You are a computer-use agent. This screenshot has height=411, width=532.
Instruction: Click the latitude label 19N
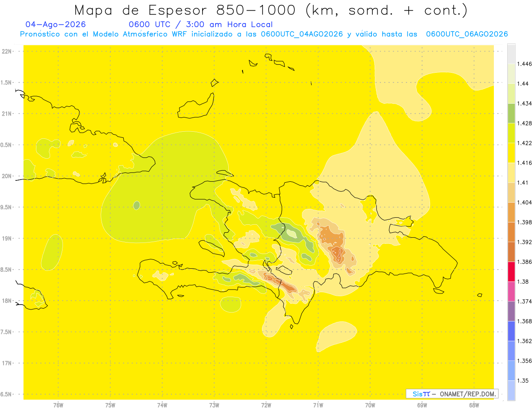(7, 239)
